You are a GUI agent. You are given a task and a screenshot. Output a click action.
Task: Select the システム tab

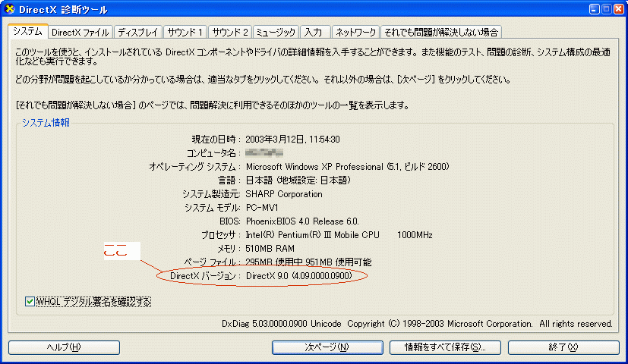[27, 32]
